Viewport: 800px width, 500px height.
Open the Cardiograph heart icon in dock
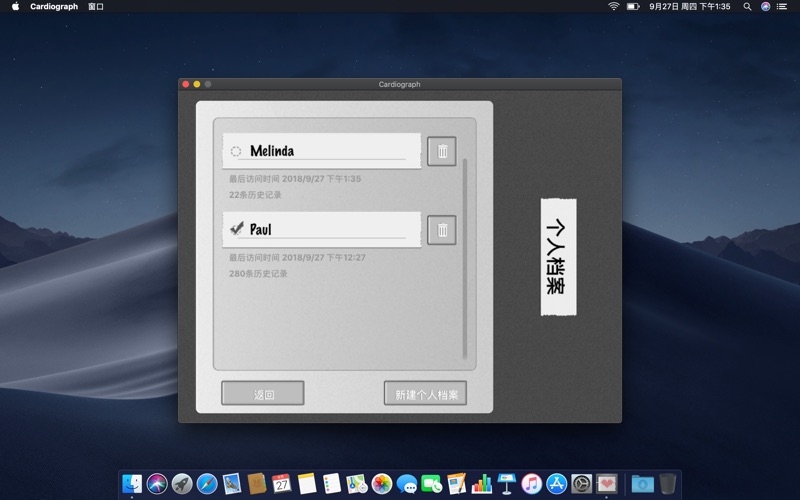607,484
